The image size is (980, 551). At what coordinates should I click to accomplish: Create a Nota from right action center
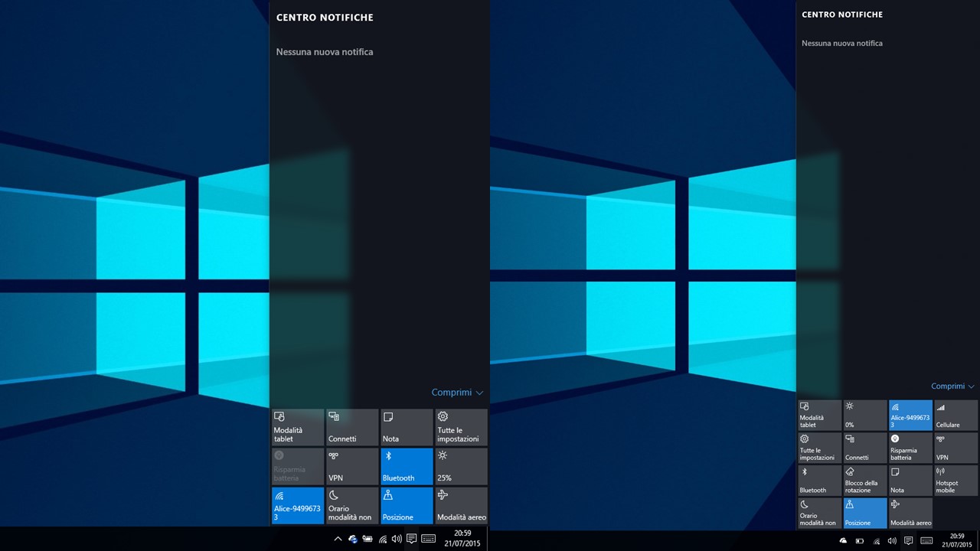click(910, 481)
